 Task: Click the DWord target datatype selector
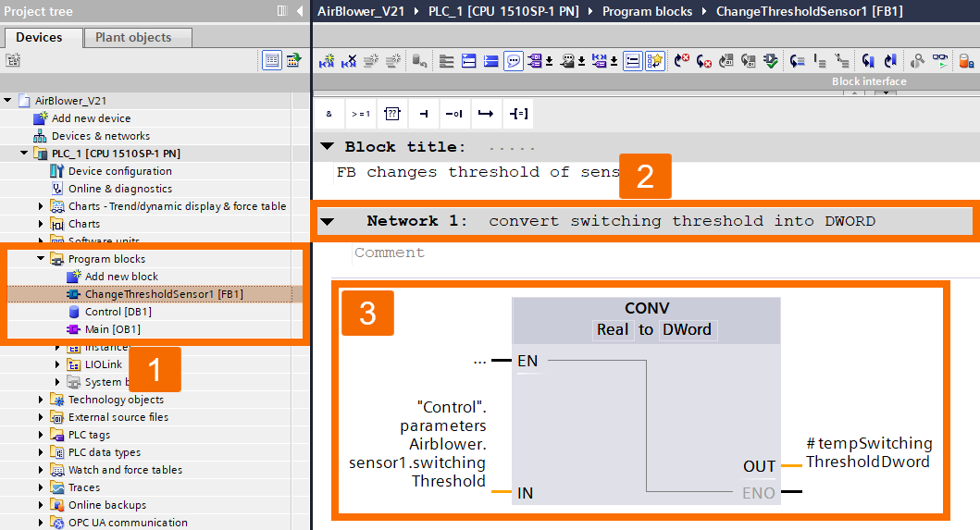pos(687,329)
